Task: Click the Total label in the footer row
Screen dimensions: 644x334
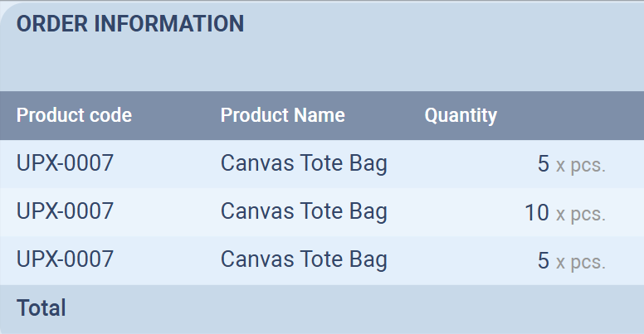Action: click(x=41, y=309)
